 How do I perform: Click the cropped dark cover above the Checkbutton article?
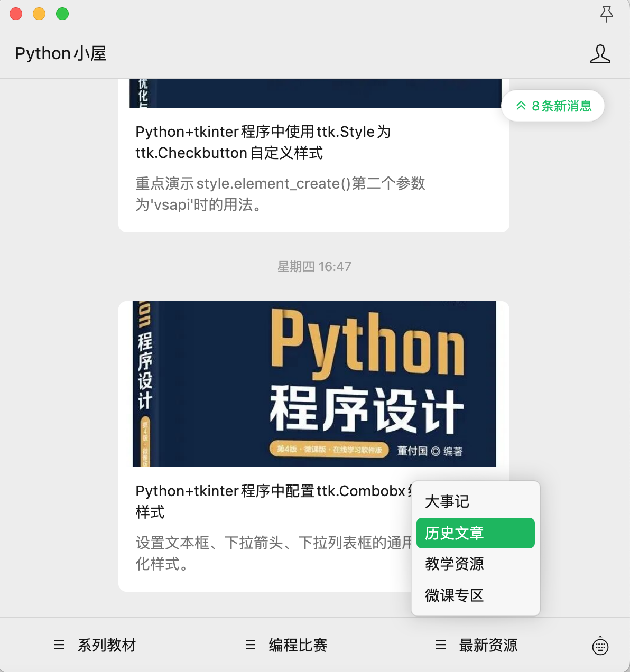(x=316, y=94)
